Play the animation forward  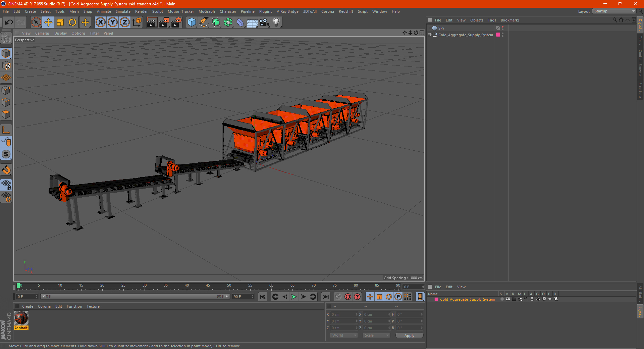point(294,297)
